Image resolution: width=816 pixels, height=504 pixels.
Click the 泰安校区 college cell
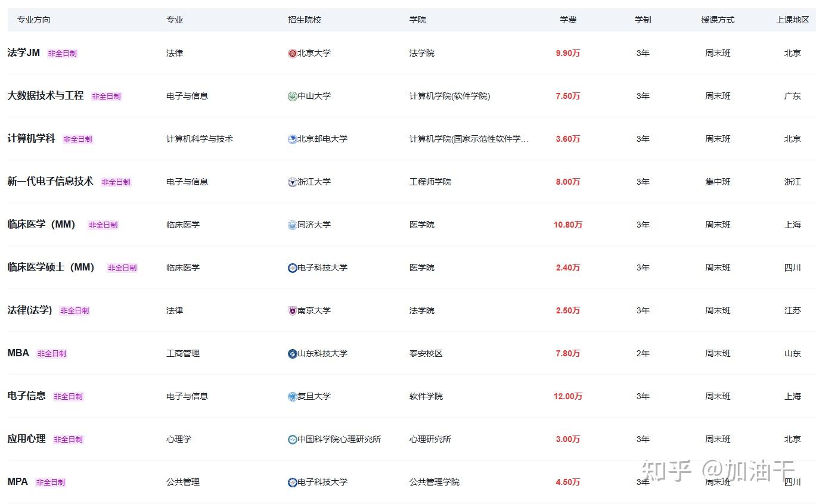tap(426, 353)
